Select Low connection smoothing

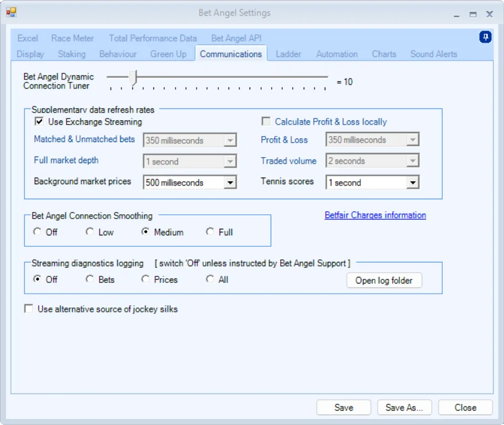click(x=90, y=231)
